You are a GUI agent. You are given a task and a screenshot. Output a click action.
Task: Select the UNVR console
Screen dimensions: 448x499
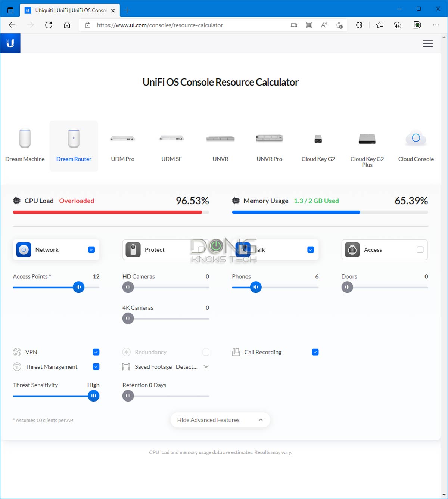point(221,146)
